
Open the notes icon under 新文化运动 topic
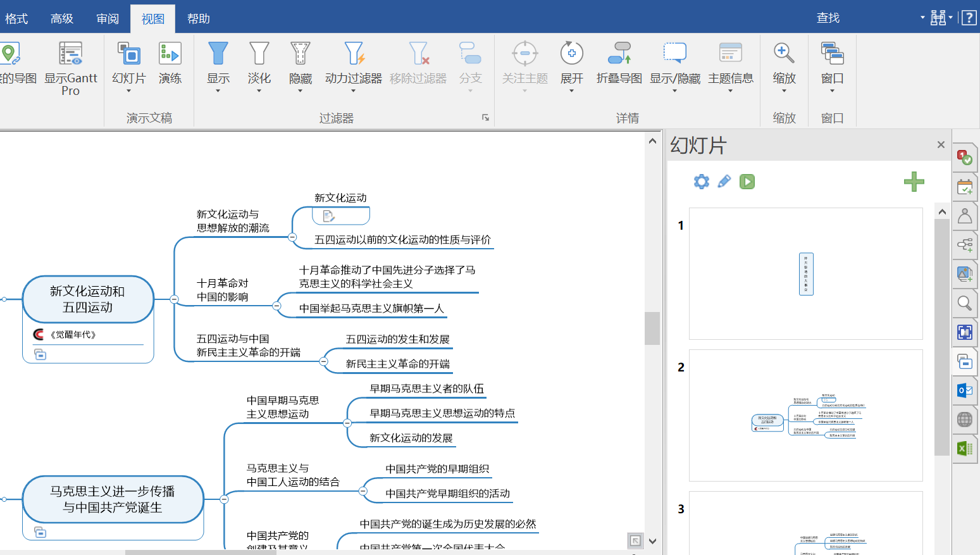(x=328, y=216)
